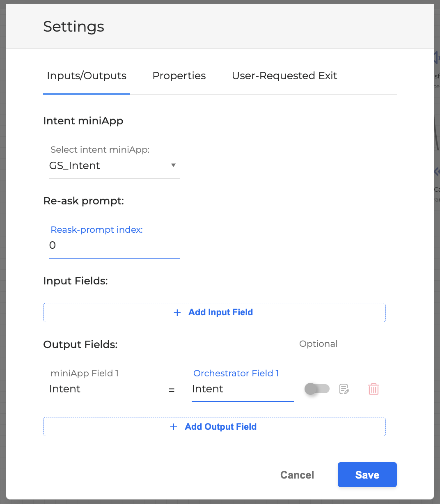Click the plus icon beside Add Input Field
440x504 pixels.
click(177, 313)
